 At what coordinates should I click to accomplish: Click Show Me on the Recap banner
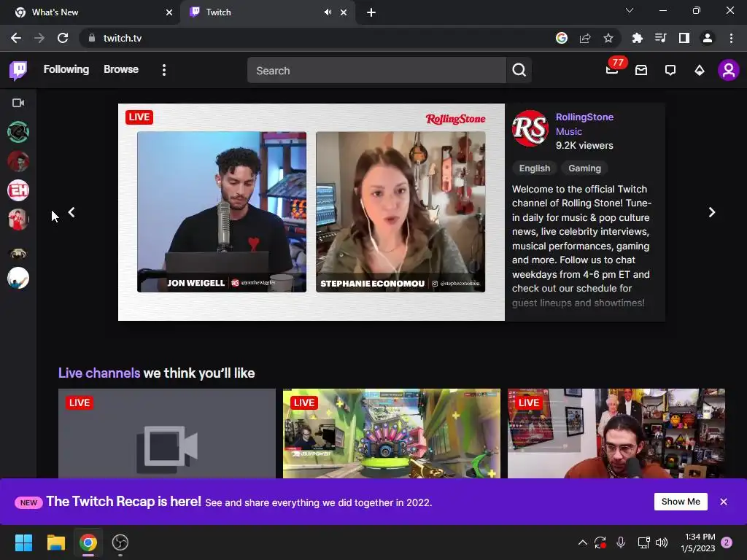pyautogui.click(x=681, y=502)
